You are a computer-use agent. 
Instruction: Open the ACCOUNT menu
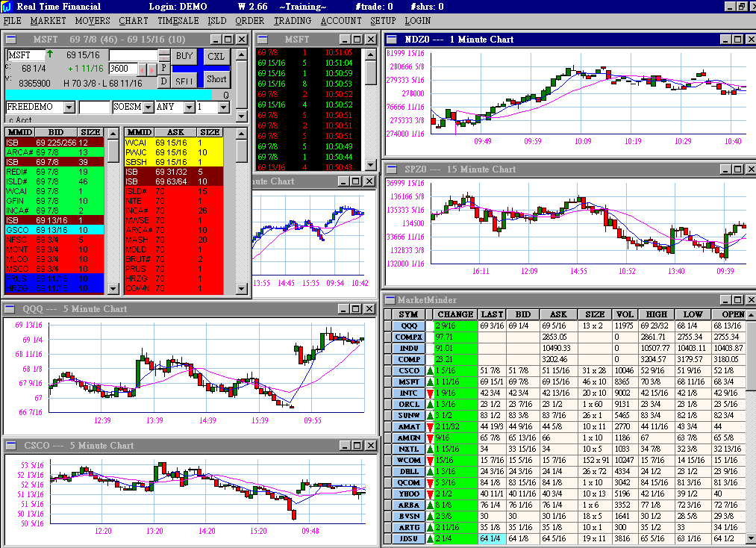[x=341, y=21]
